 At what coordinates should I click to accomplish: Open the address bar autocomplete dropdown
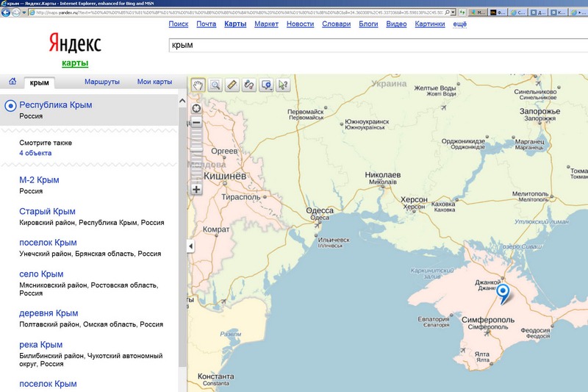tap(453, 13)
